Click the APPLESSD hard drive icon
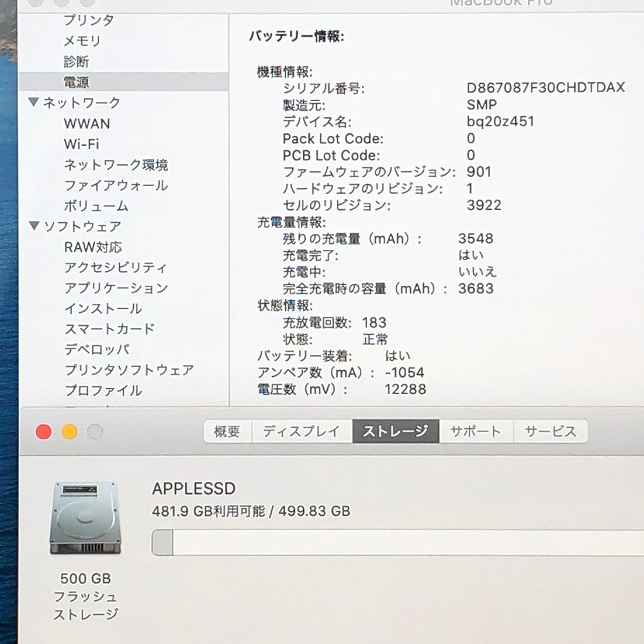This screenshot has height=644, width=644. (86, 518)
